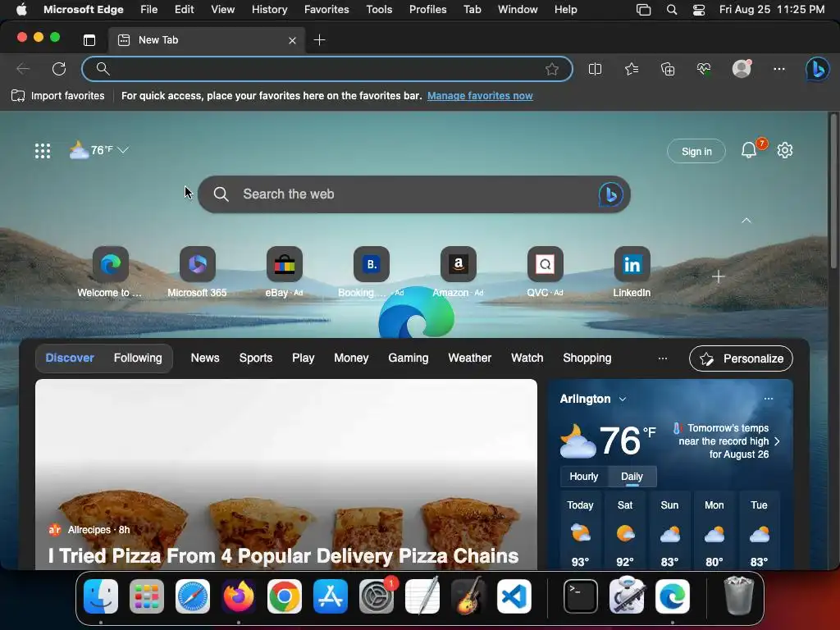Open the profile avatar icon

(x=742, y=69)
